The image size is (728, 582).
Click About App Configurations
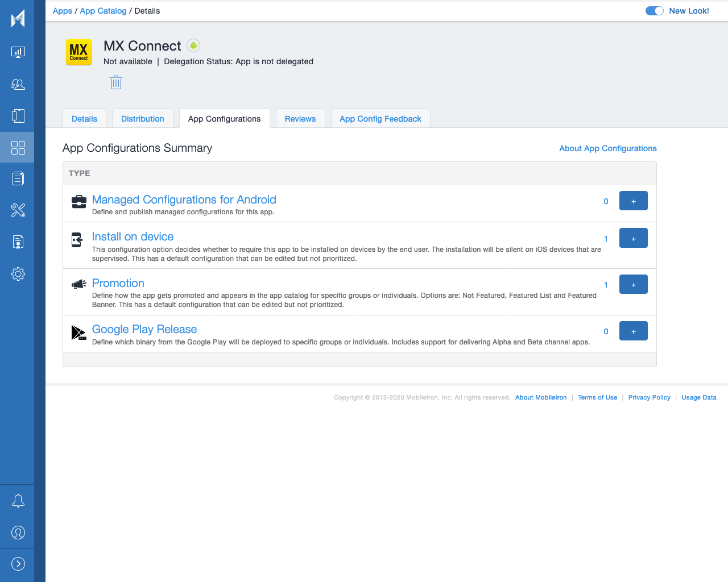tap(607, 148)
